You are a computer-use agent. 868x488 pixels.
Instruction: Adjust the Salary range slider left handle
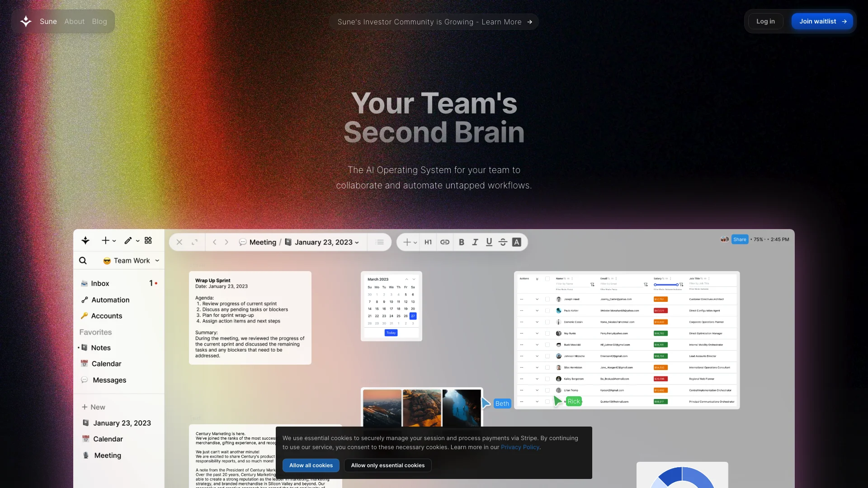655,285
